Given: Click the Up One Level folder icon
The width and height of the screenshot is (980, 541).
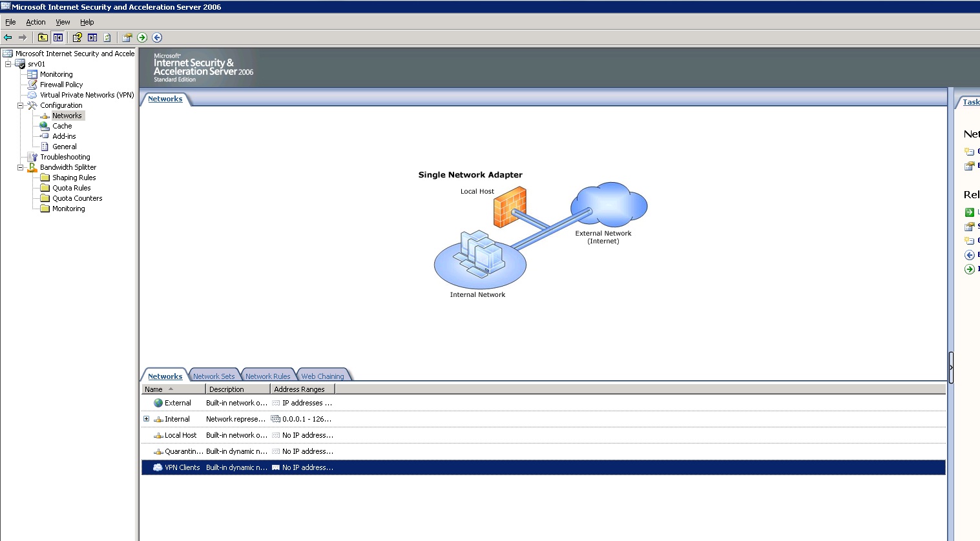Looking at the screenshot, I should [x=43, y=37].
